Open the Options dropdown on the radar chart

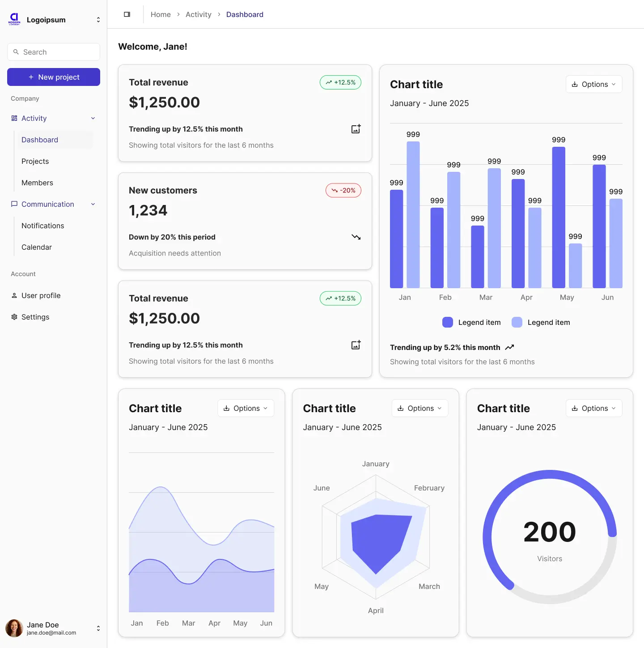click(x=419, y=408)
